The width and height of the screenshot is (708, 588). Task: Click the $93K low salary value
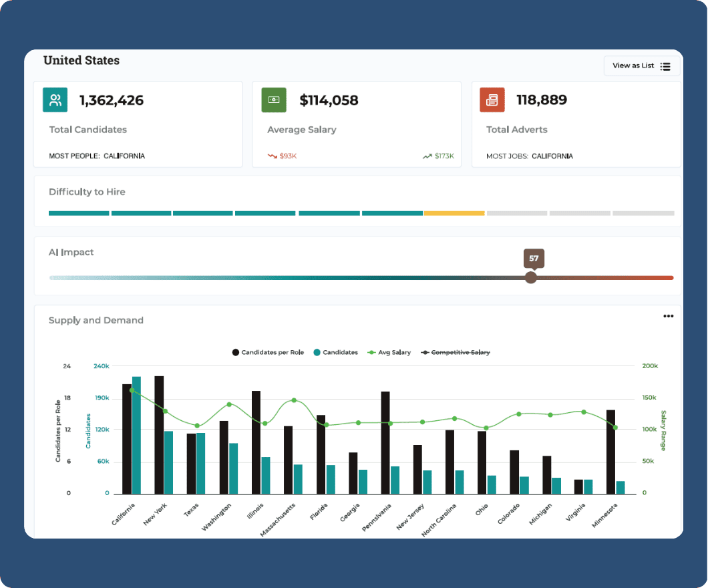point(288,156)
